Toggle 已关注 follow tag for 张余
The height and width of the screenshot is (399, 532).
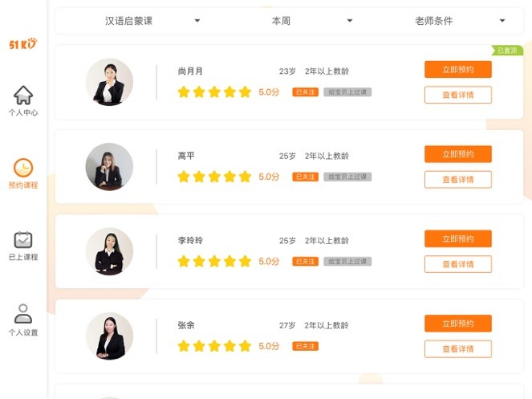306,346
